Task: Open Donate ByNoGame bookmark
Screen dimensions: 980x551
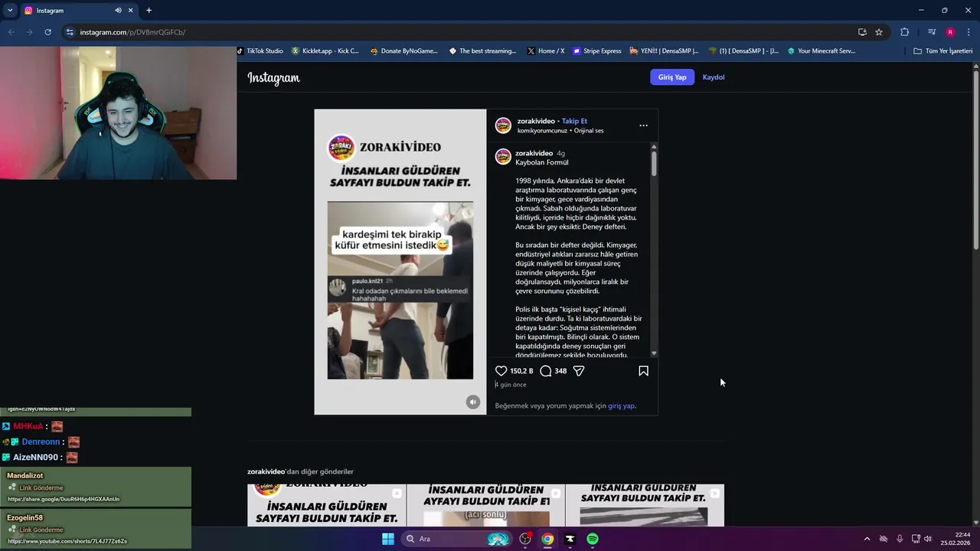Action: 404,51
